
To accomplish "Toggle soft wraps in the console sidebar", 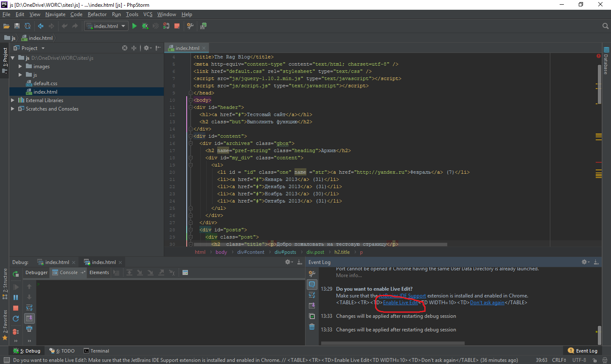I will (x=29, y=308).
